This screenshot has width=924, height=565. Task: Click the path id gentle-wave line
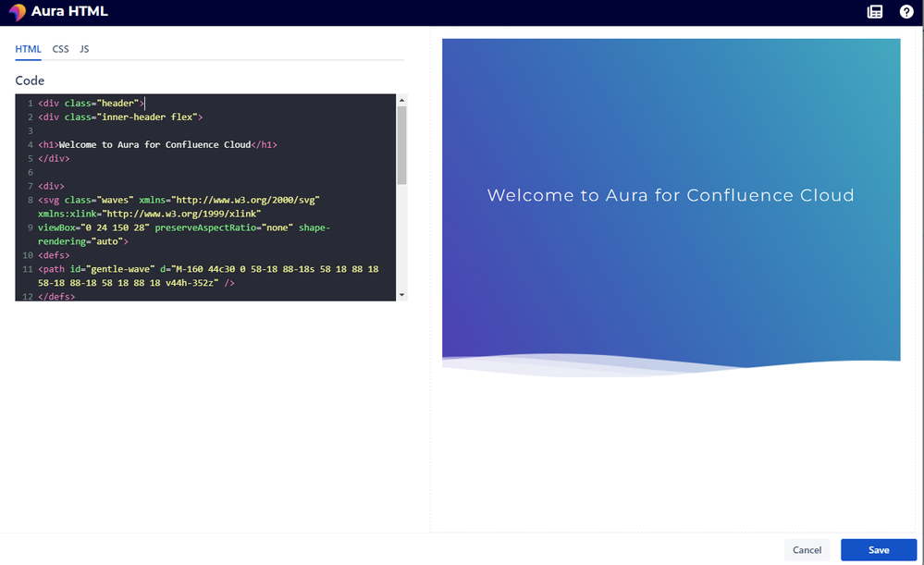(208, 269)
